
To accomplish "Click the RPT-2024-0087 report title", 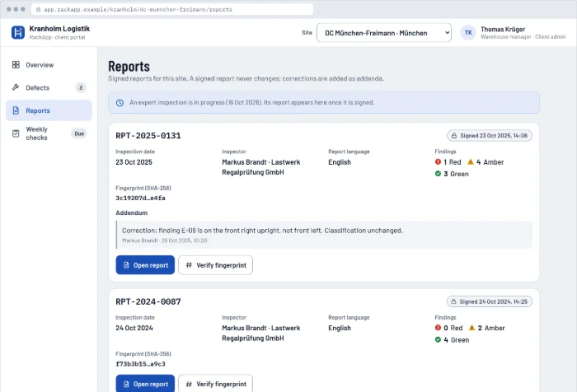I will [148, 301].
